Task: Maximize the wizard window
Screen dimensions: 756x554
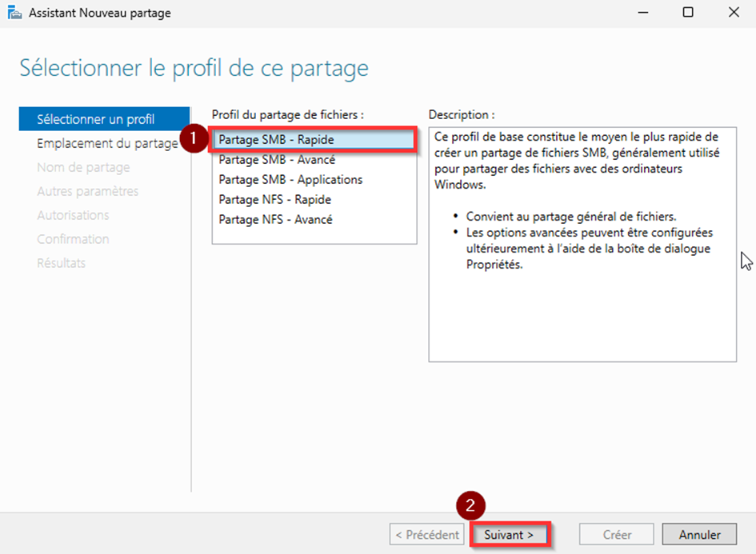Action: coord(688,13)
